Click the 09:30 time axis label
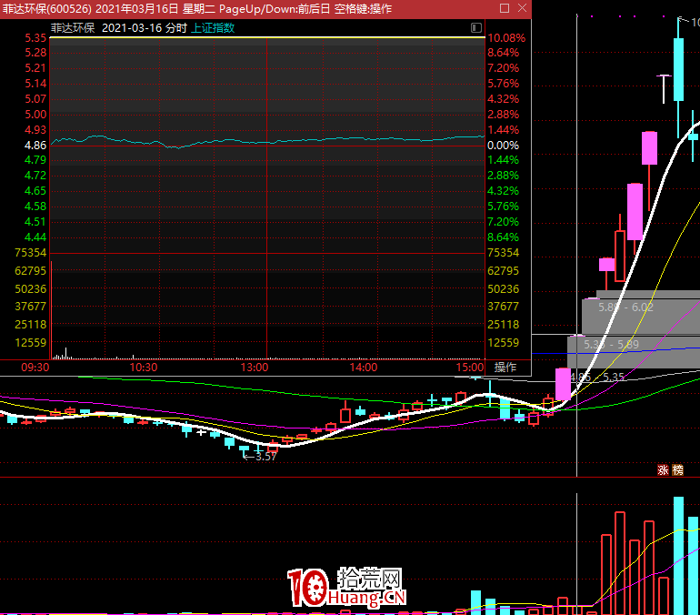The height and width of the screenshot is (615, 700). pyautogui.click(x=35, y=368)
